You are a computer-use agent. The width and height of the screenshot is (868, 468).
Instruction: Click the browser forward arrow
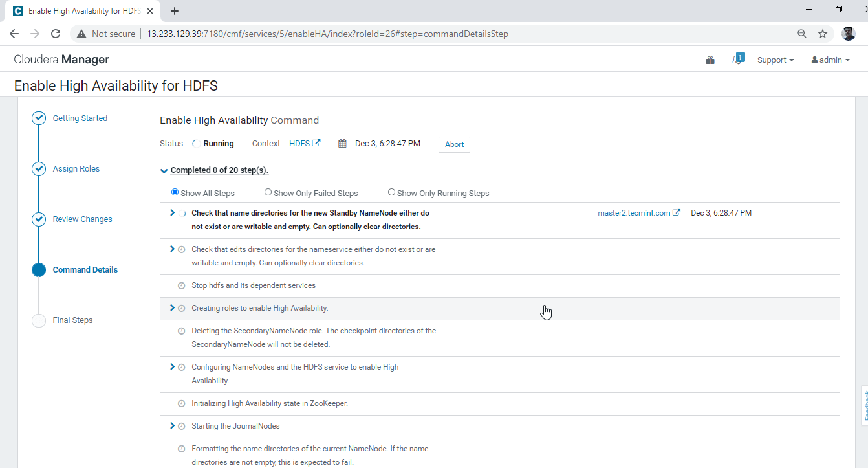coord(35,34)
